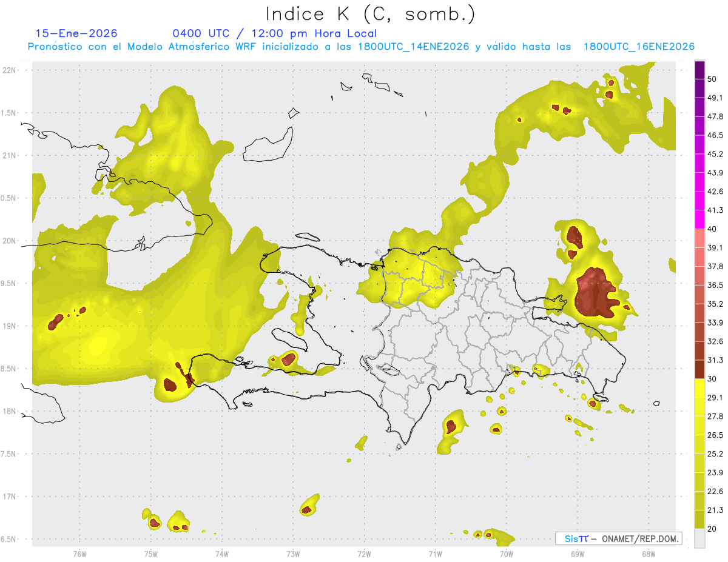Click the '26.5' color scale value
The image size is (728, 562).
715,435
